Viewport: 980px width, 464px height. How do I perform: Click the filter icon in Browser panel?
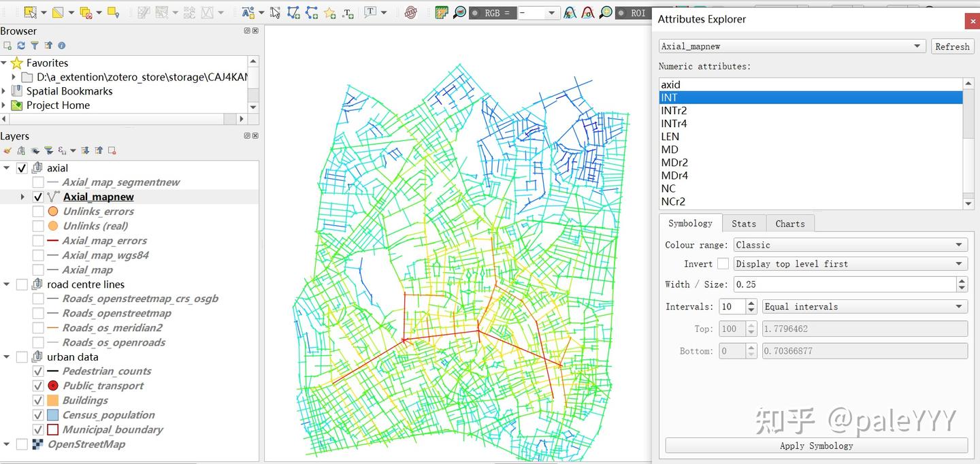[34, 46]
